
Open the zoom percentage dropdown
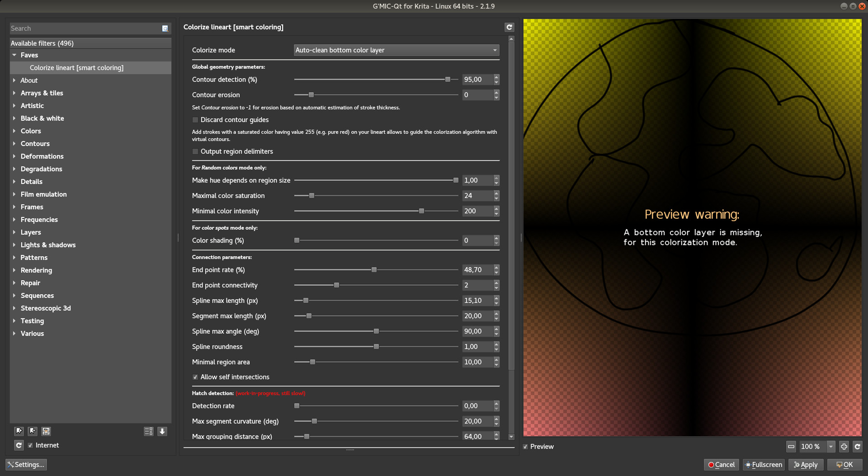[831, 447]
